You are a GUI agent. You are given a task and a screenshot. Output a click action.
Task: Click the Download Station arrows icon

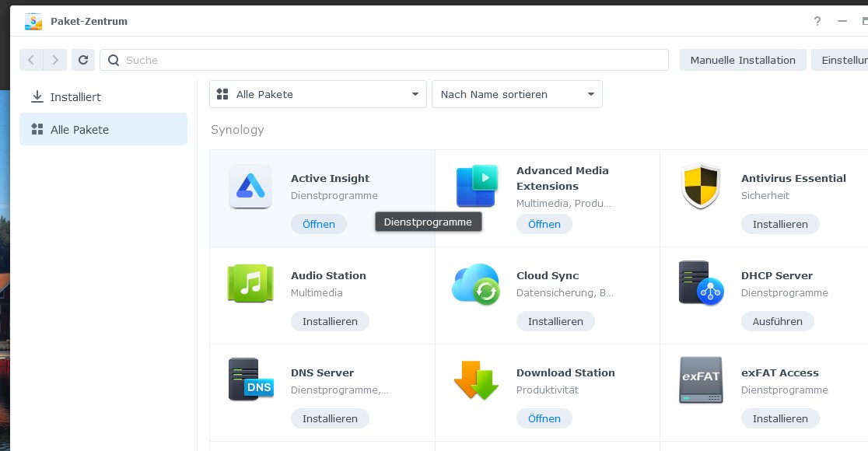coord(476,380)
